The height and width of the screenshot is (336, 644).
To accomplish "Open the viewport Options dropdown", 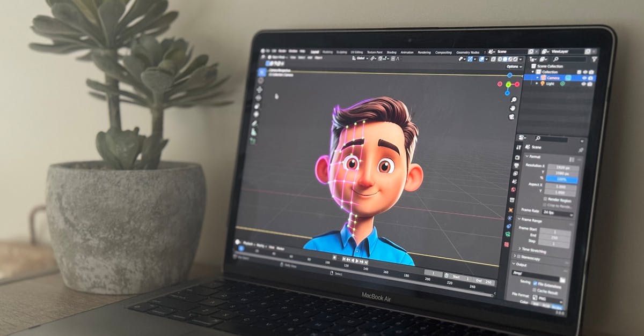I will (514, 66).
